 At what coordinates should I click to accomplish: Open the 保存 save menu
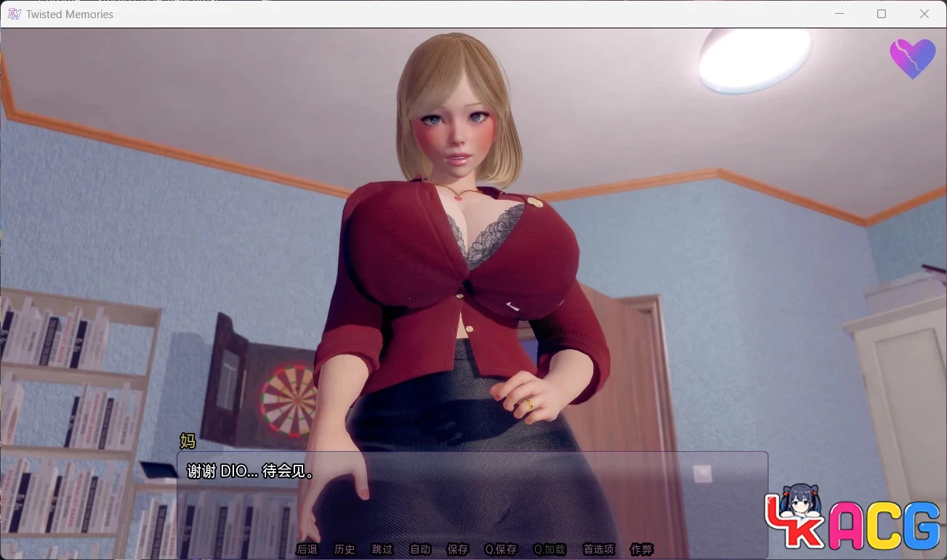click(x=458, y=549)
